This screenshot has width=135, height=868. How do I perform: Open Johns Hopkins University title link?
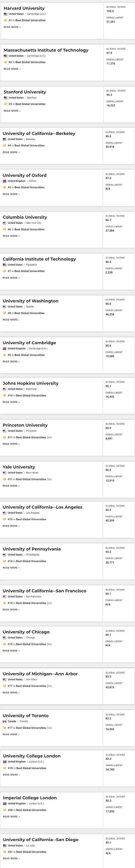tap(30, 383)
